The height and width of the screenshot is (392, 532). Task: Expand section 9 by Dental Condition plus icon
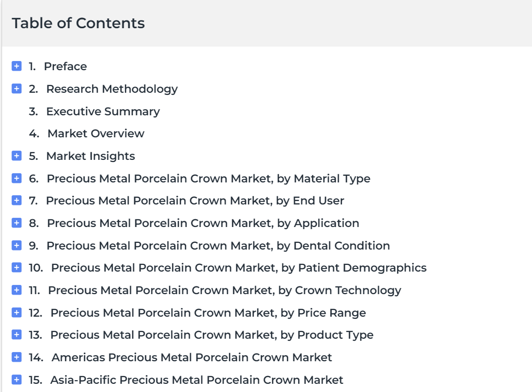click(x=16, y=245)
